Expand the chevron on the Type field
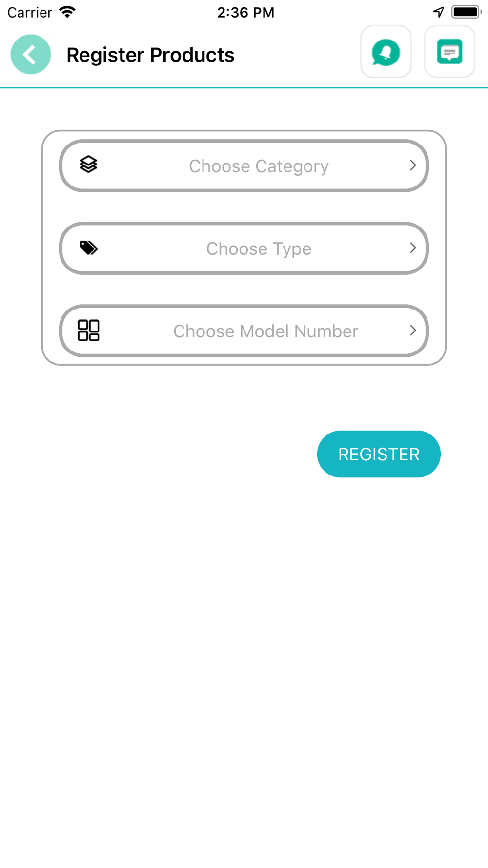Image resolution: width=488 pixels, height=868 pixels. (x=413, y=248)
